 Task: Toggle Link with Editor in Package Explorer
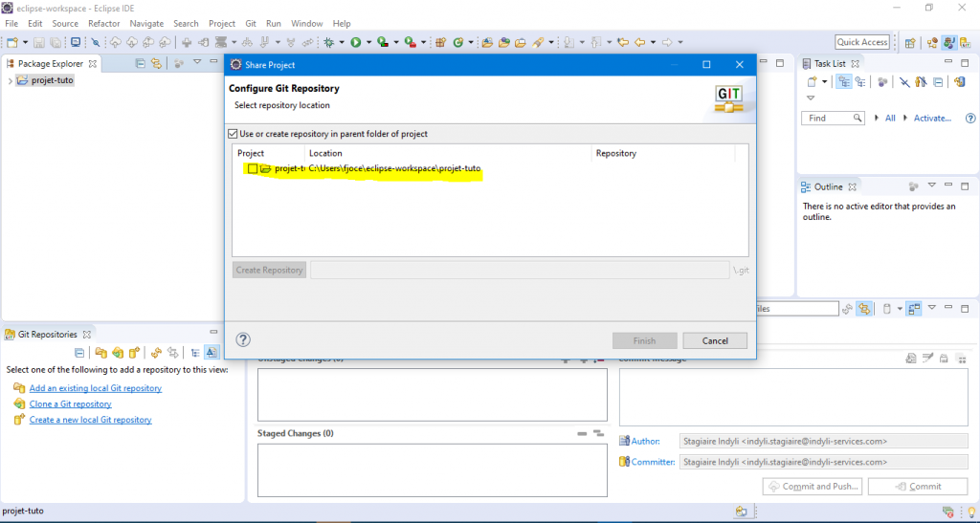point(156,63)
